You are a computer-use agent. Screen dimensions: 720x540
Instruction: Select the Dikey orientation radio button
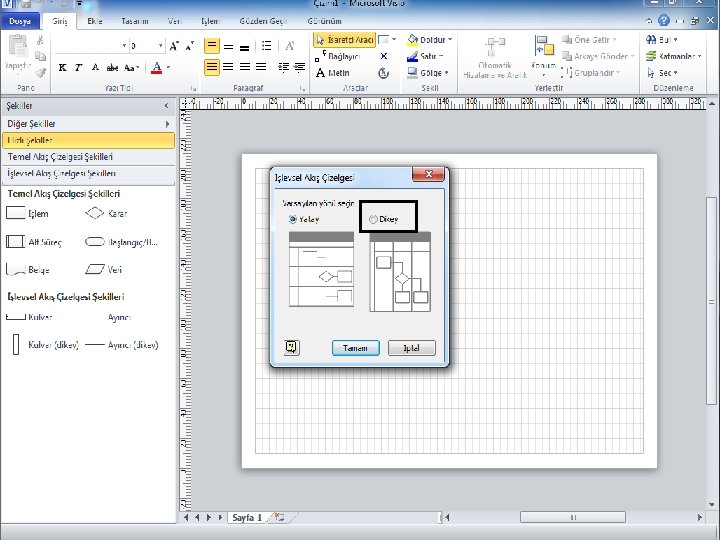[374, 219]
